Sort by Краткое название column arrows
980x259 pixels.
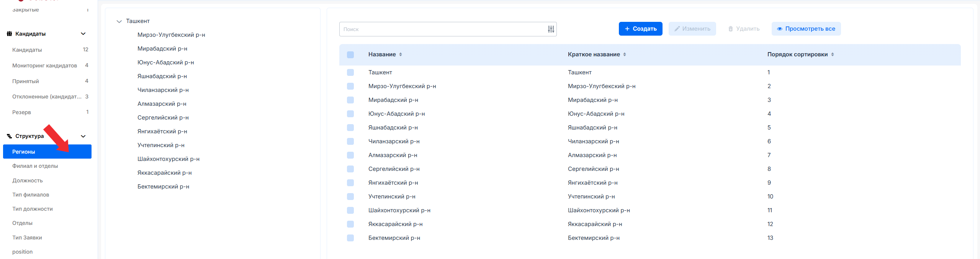pos(625,54)
